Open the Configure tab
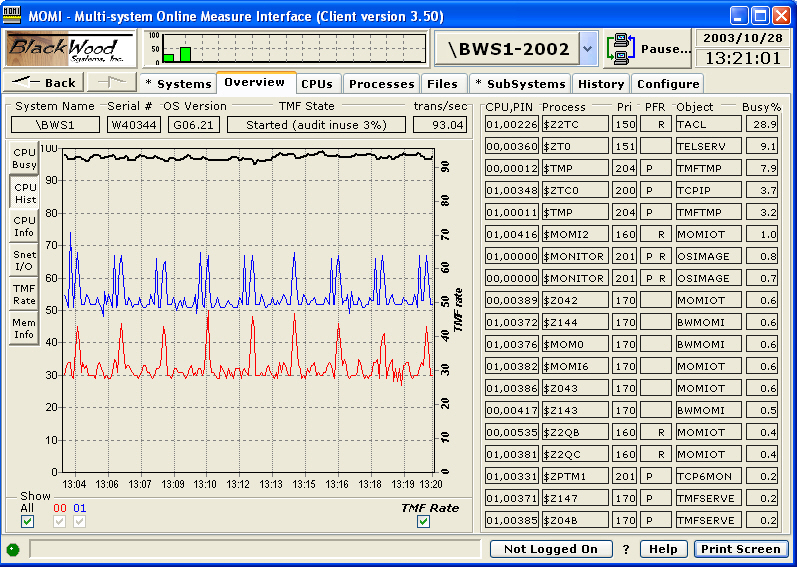 (x=668, y=84)
